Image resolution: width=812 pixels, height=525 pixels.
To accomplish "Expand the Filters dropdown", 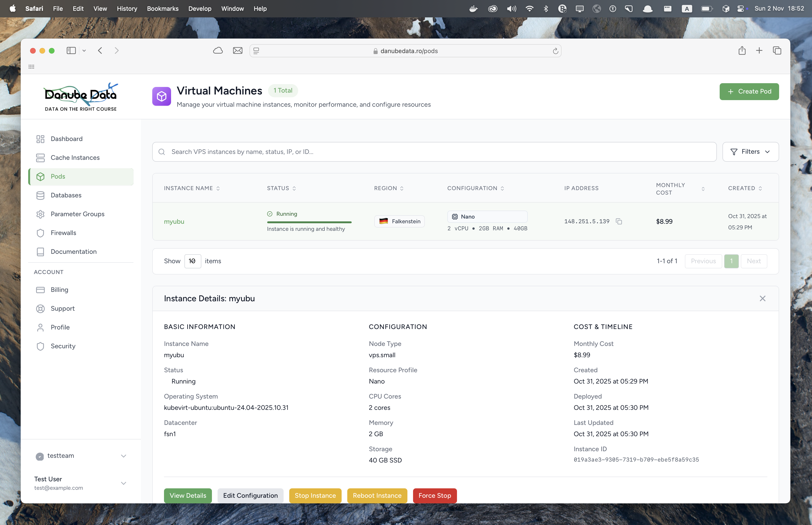I will coord(751,152).
